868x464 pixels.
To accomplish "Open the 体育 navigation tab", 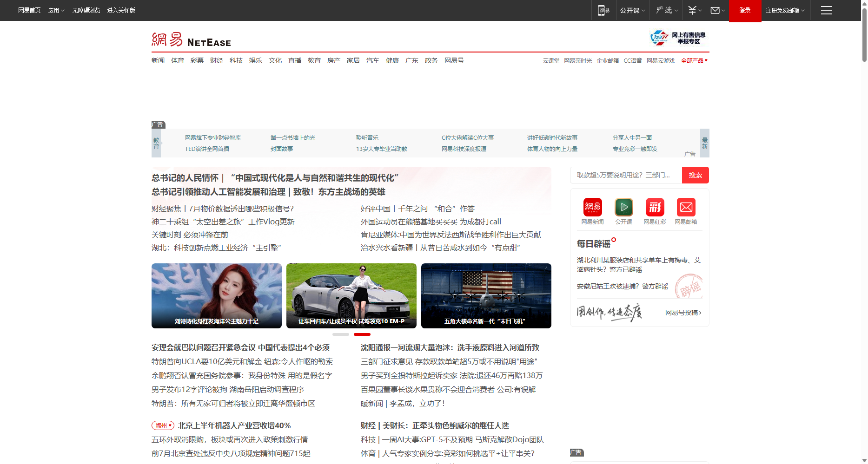I will point(178,60).
